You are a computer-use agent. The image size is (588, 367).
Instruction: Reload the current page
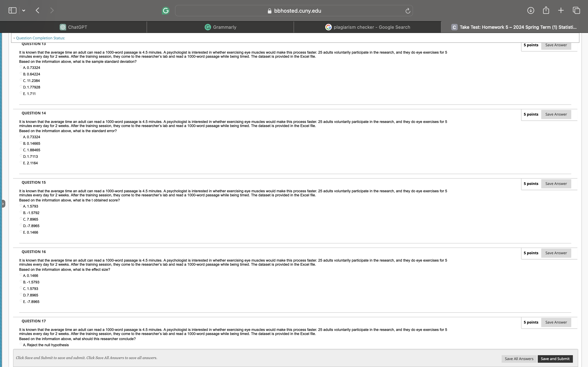pos(407,10)
